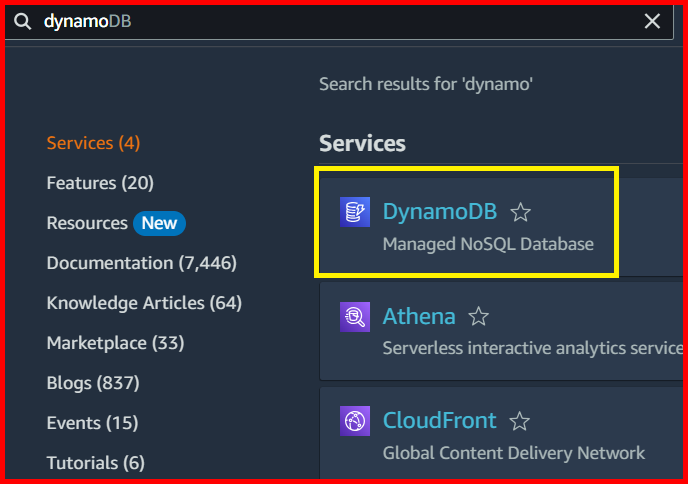This screenshot has height=484, width=688.
Task: Select the Knowledge Articles (64) category
Action: point(144,303)
